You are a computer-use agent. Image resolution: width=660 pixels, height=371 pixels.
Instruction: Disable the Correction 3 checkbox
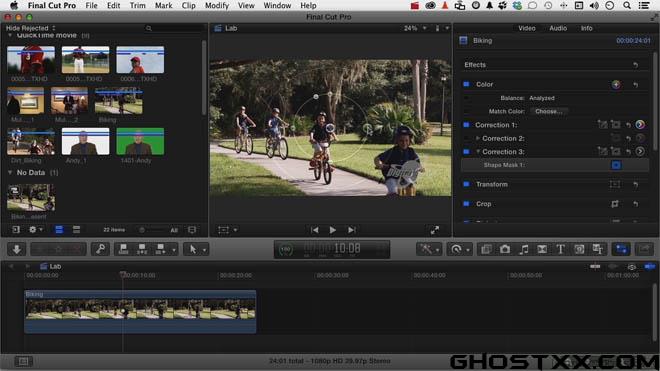coord(466,152)
